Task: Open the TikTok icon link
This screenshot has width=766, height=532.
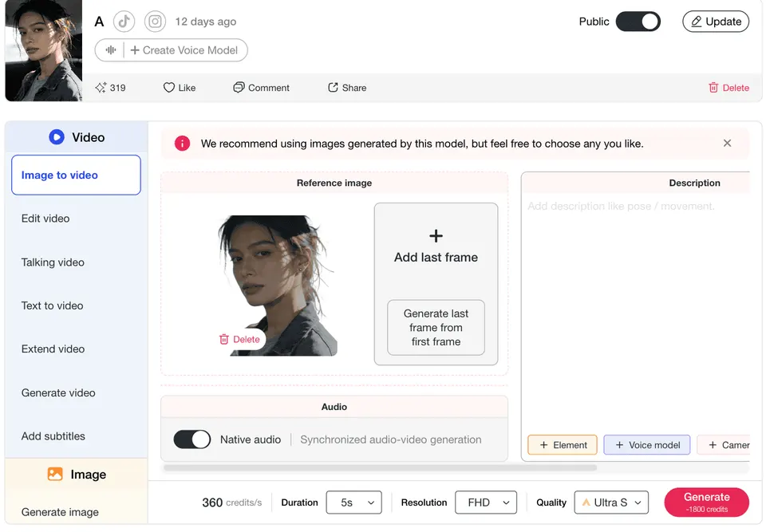Action: coord(124,22)
